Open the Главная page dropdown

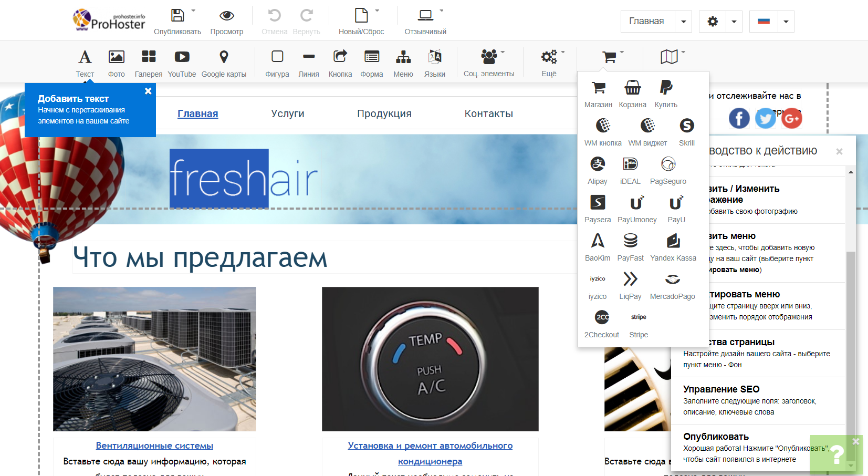pyautogui.click(x=683, y=22)
